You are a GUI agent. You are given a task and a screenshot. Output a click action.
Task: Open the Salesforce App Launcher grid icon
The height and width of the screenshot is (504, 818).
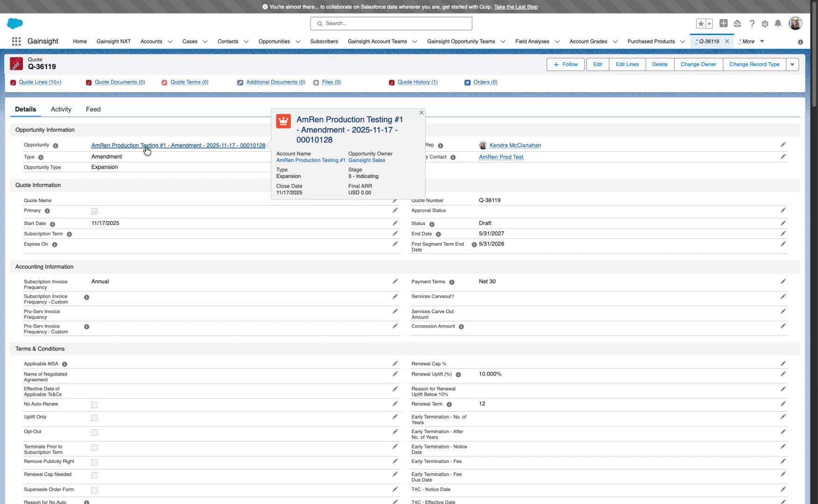click(15, 42)
